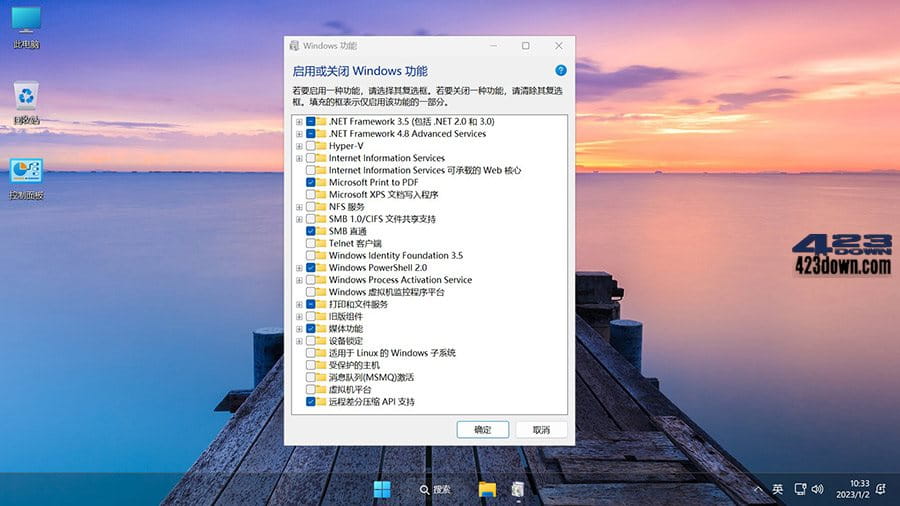900x506 pixels.
Task: Select "Windows Process Activation Service" label
Action: click(400, 280)
